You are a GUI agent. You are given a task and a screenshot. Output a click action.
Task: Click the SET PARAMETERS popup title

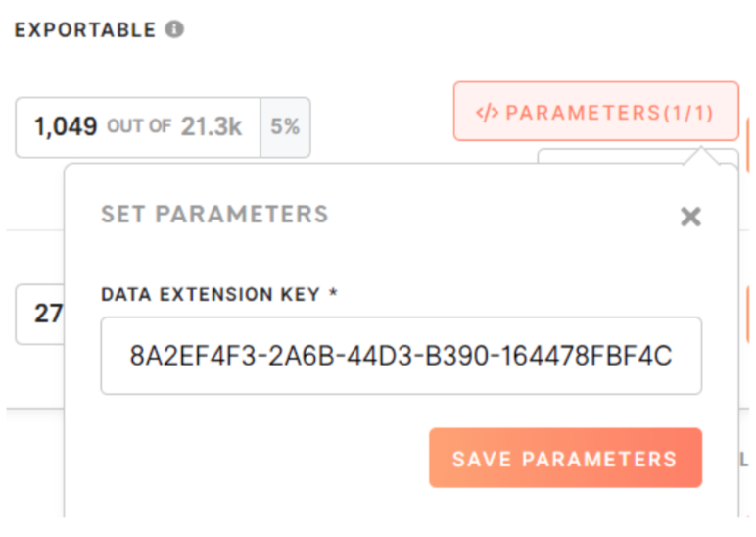tap(214, 214)
